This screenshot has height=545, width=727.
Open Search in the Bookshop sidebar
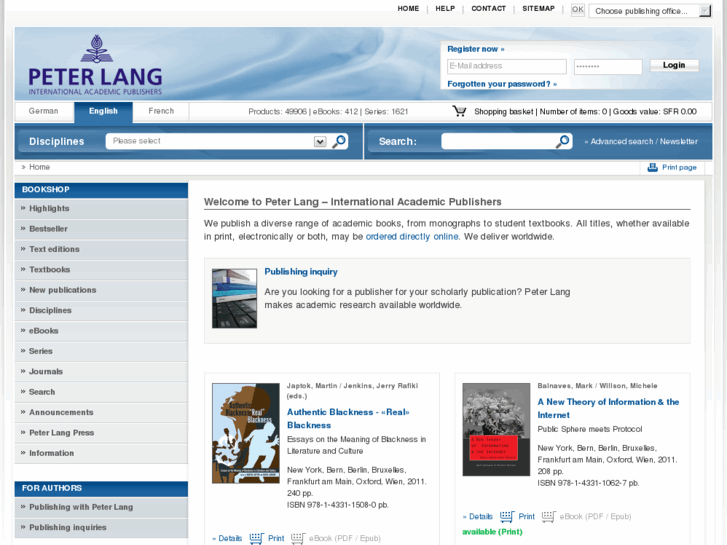pos(101,392)
